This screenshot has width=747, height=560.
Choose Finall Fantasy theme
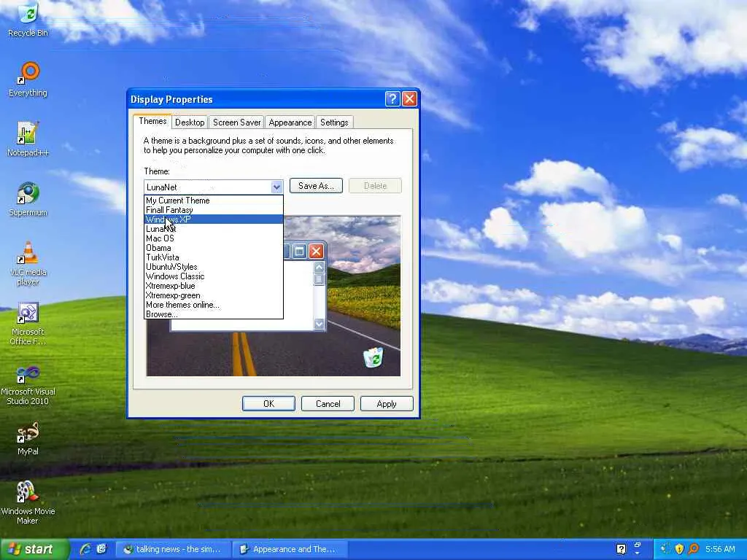point(214,210)
